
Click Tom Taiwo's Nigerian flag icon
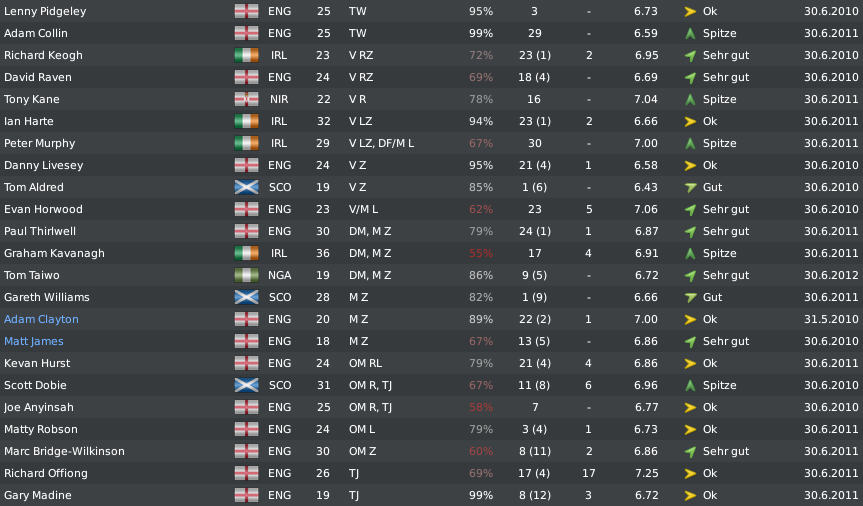pyautogui.click(x=246, y=275)
